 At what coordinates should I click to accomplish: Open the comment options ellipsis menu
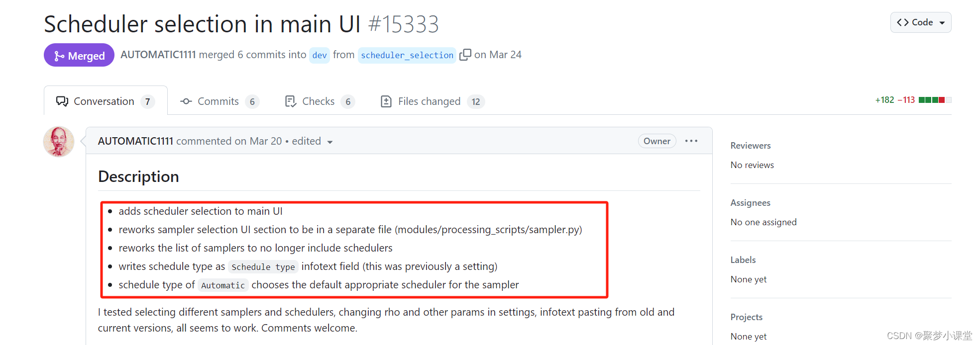coord(691,141)
